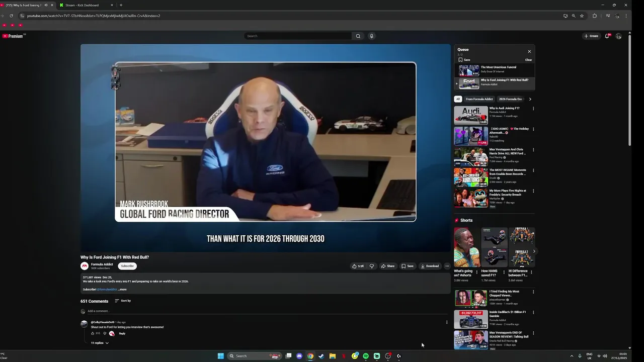Activate voice search microphone icon

(372, 36)
